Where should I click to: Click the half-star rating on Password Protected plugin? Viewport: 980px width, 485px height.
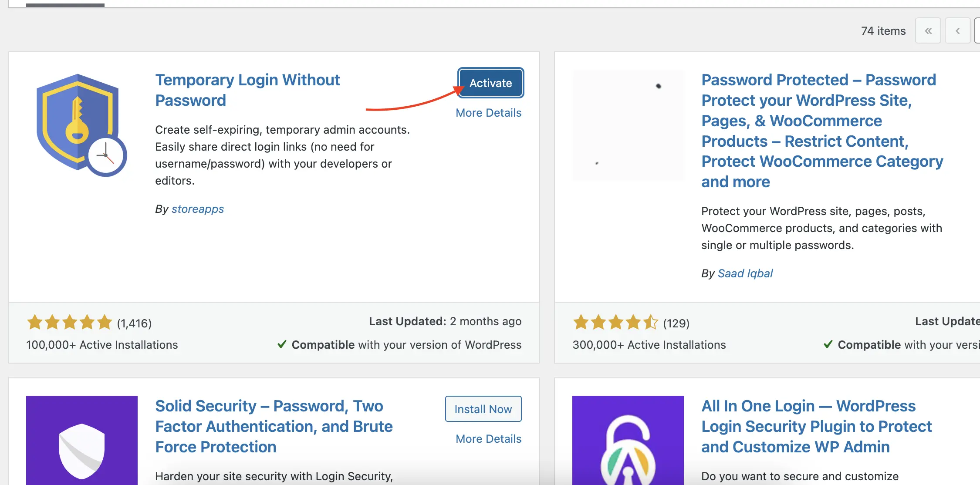652,323
